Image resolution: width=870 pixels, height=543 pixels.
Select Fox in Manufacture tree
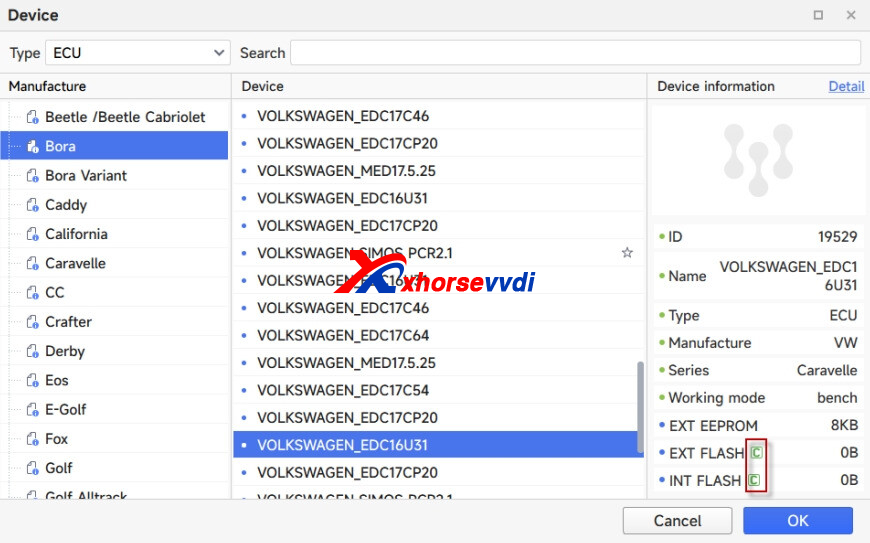tap(114, 439)
